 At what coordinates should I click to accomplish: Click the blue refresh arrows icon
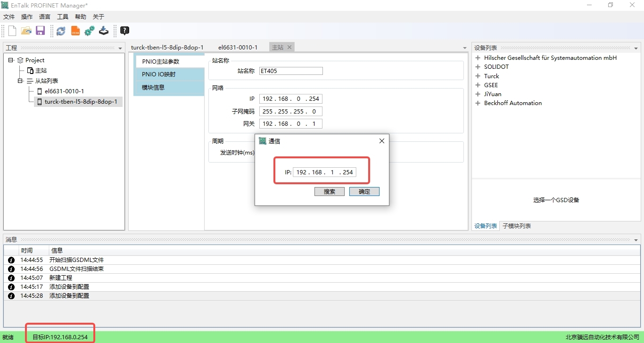(x=61, y=31)
